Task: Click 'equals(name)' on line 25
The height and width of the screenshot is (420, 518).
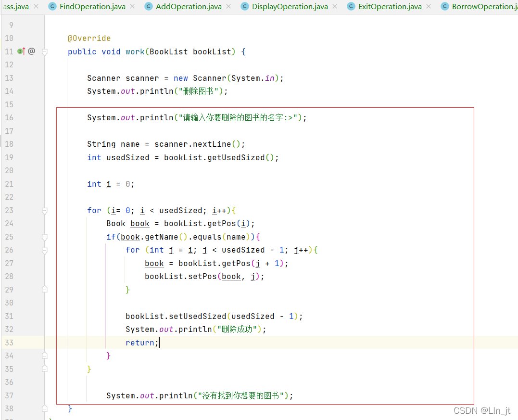Action: coord(222,237)
